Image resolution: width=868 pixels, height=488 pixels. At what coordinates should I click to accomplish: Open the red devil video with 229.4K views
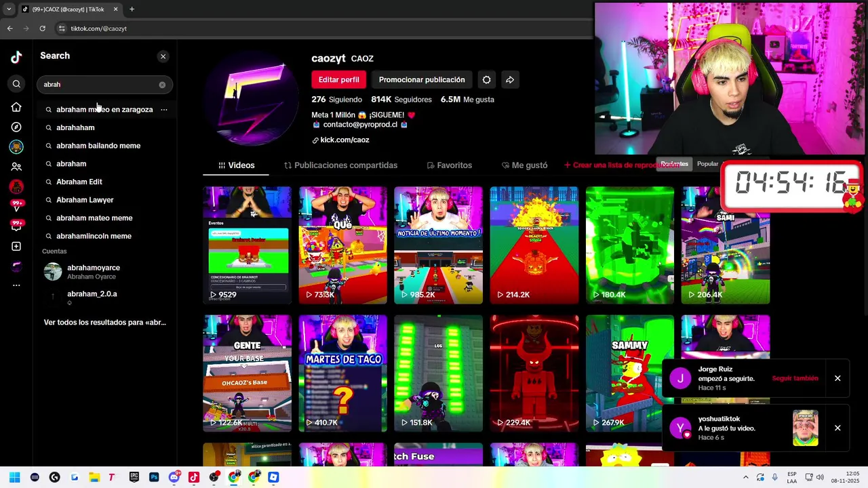(x=534, y=373)
